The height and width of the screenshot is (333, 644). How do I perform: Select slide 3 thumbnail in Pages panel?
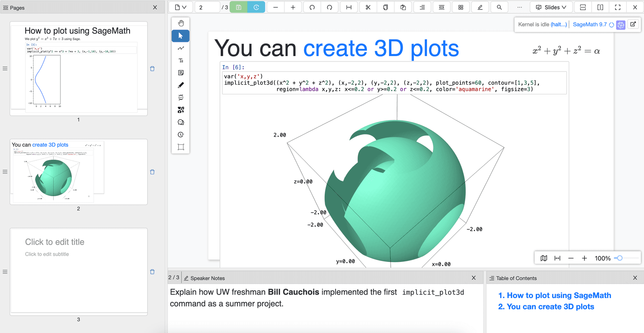[78, 271]
